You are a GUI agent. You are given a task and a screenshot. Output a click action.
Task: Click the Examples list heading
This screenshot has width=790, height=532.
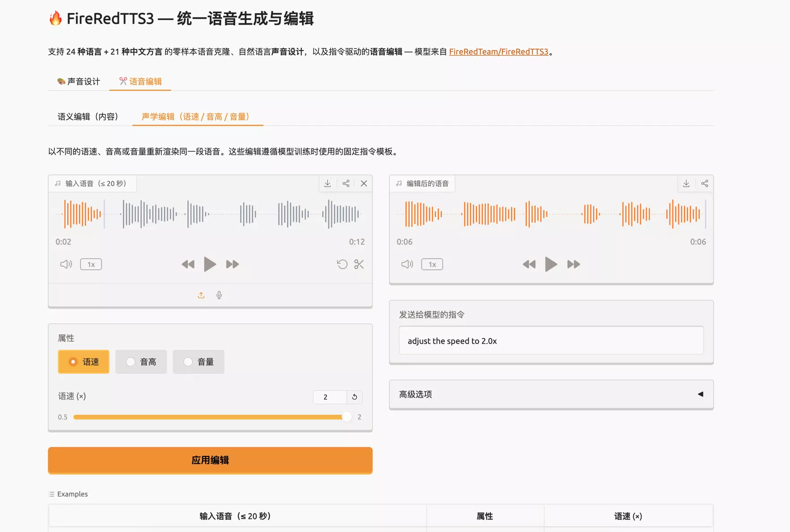click(68, 494)
